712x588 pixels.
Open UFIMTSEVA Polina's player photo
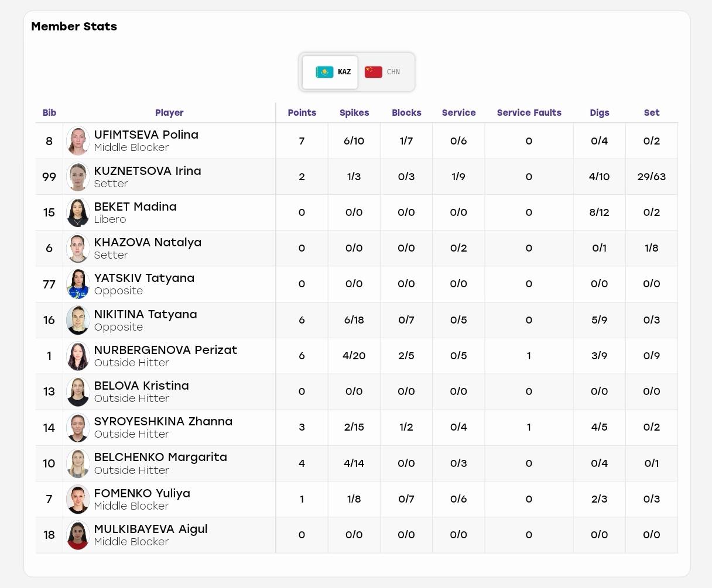coord(78,141)
